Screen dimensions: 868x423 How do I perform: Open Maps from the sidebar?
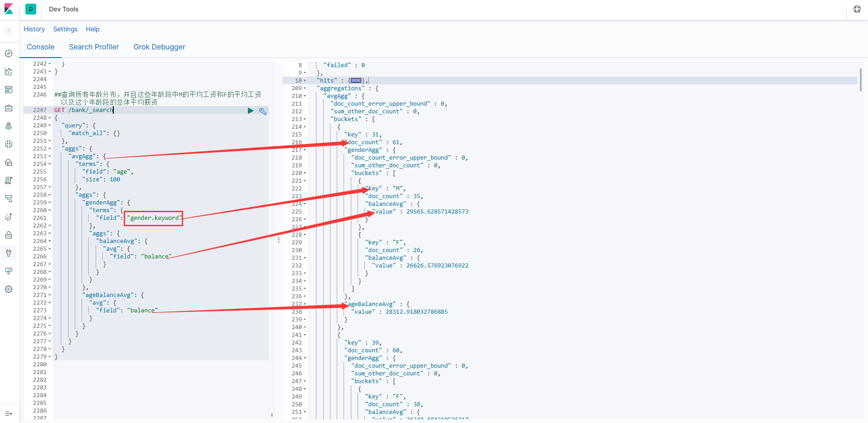(x=9, y=126)
